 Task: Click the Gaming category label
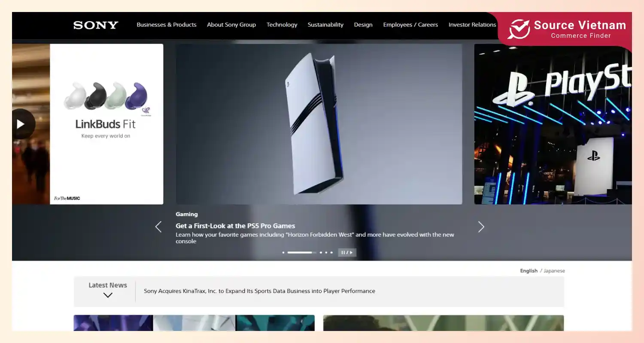pos(187,214)
